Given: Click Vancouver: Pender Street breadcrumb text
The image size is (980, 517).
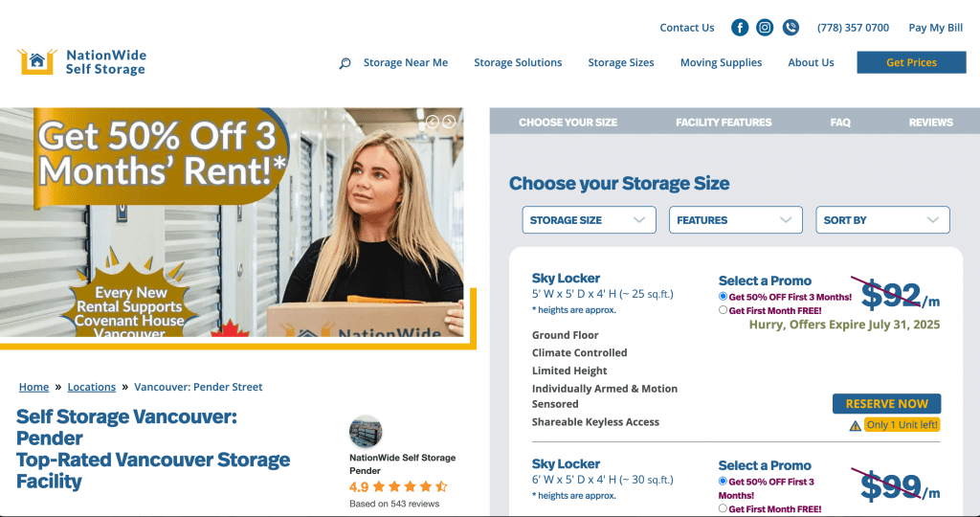Looking at the screenshot, I should click(198, 387).
